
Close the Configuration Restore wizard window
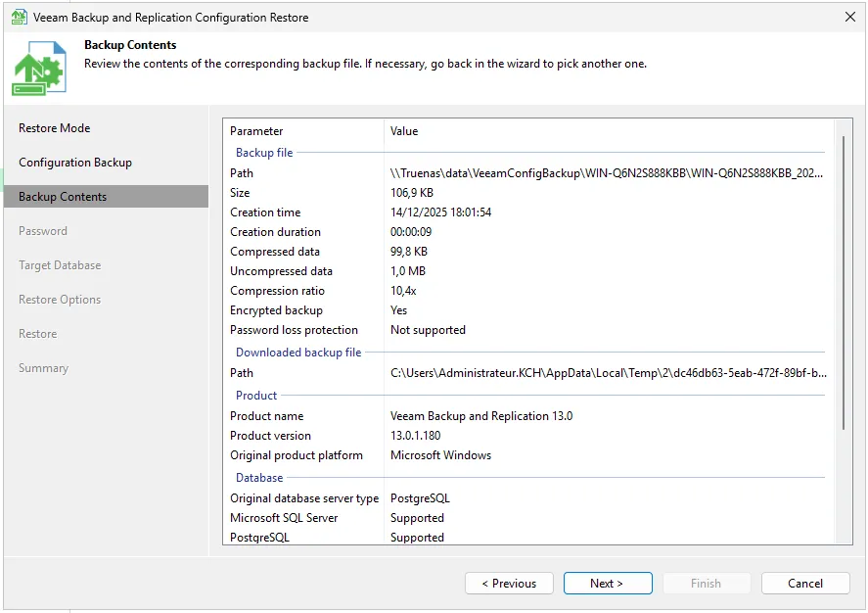point(848,17)
